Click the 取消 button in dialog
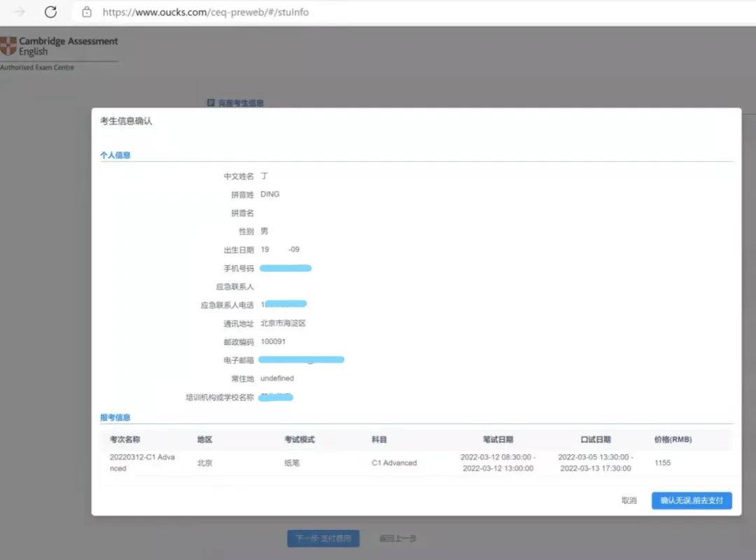The width and height of the screenshot is (756, 560). click(629, 500)
